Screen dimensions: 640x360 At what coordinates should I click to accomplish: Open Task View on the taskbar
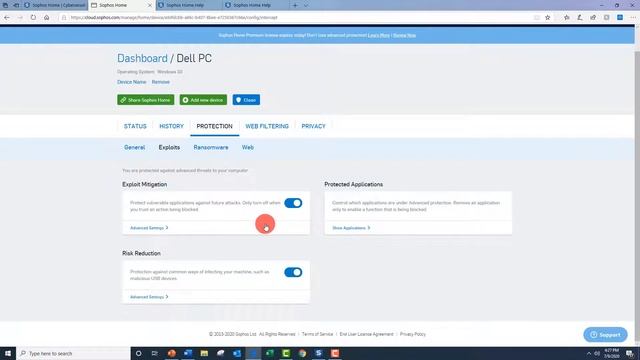click(x=155, y=353)
